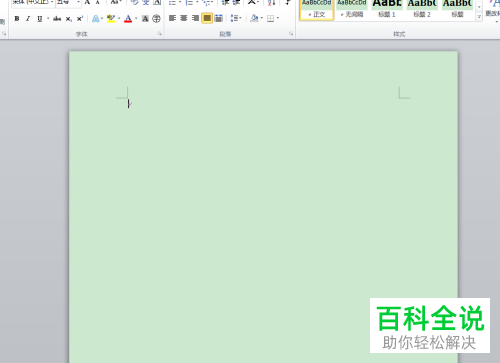This screenshot has height=363, width=500.
Task: Apply paragraph shading paint bucket
Action: coord(254,18)
